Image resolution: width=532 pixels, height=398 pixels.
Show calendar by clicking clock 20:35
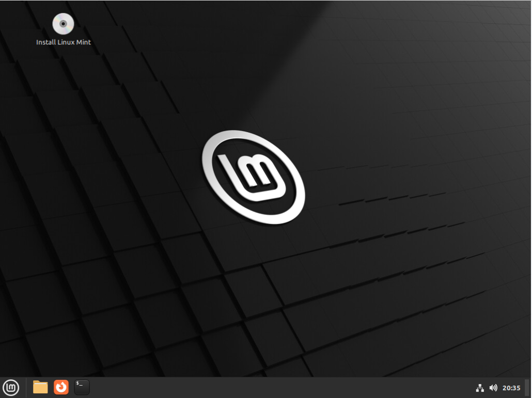(511, 388)
